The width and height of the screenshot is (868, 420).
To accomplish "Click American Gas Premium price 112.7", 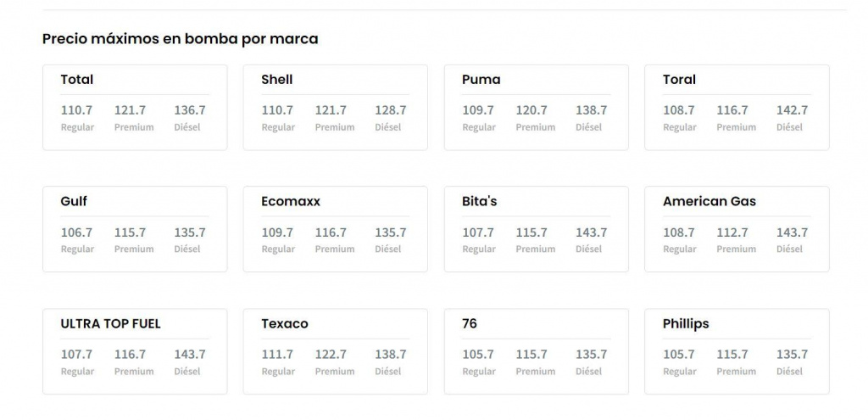I will (x=732, y=232).
